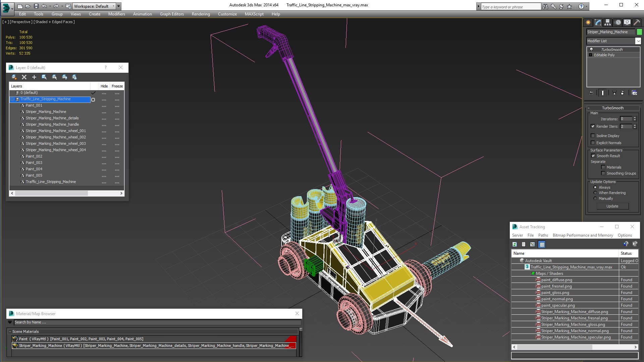Image resolution: width=644 pixels, height=362 pixels.
Task: Click the Pin Stack icon
Action: [x=591, y=93]
